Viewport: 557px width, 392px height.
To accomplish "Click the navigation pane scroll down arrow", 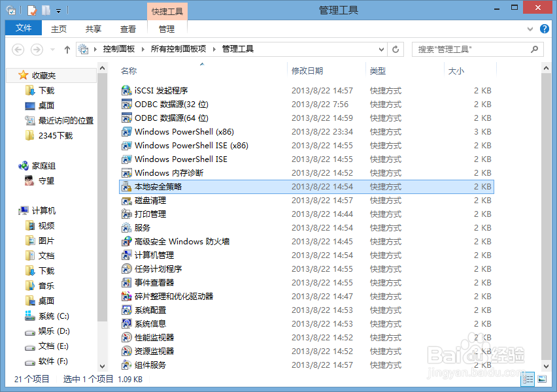I will 102,366.
